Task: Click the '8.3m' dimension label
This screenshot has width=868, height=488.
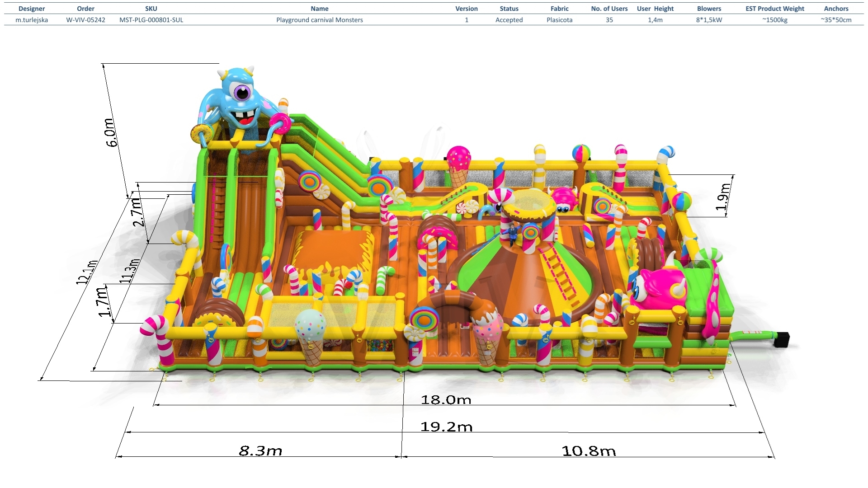Action: (x=260, y=451)
